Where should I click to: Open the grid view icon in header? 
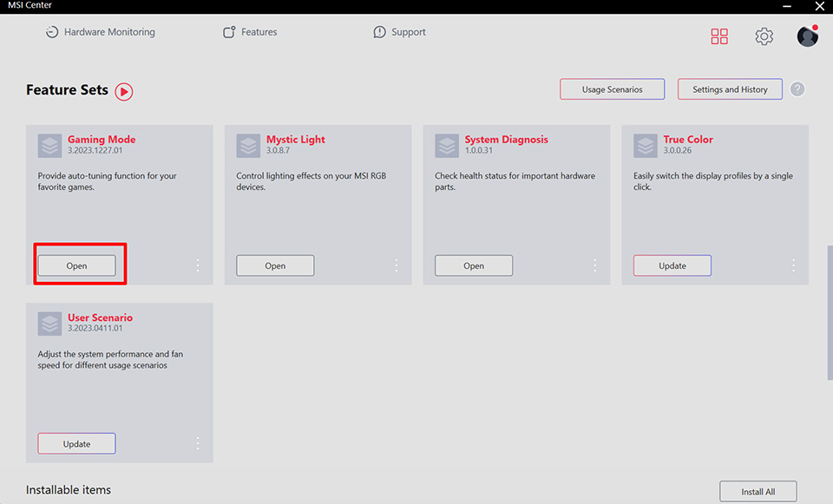pos(719,36)
